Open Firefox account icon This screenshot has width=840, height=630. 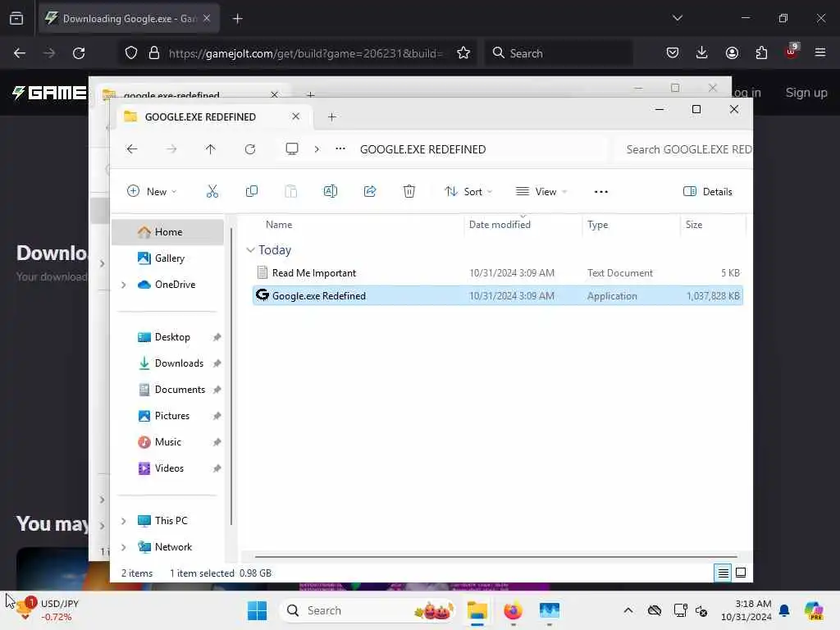coord(732,52)
